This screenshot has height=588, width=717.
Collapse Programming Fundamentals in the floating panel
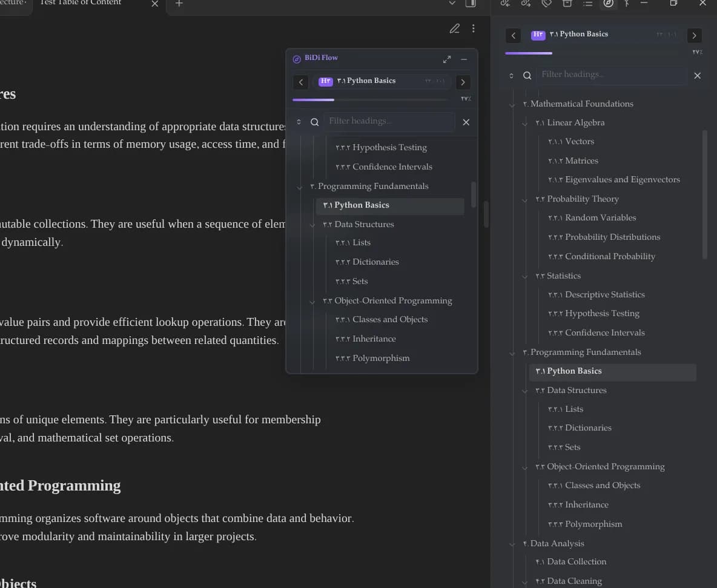tap(300, 187)
